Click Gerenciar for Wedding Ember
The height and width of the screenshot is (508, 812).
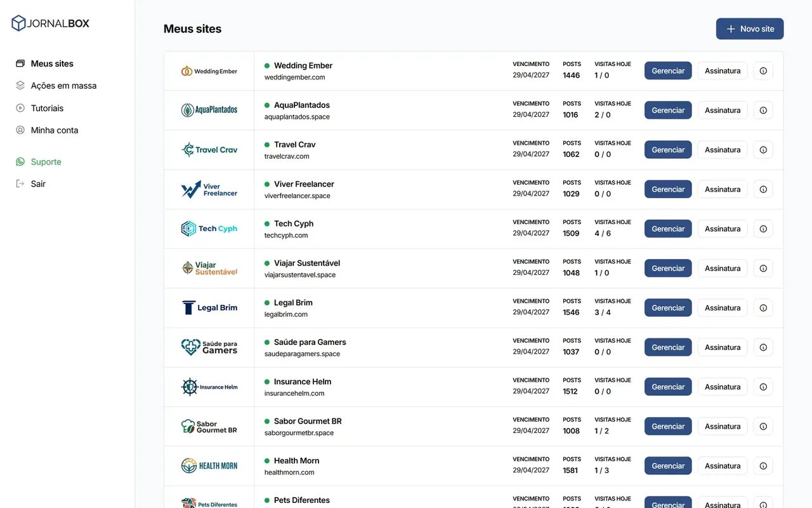(668, 71)
